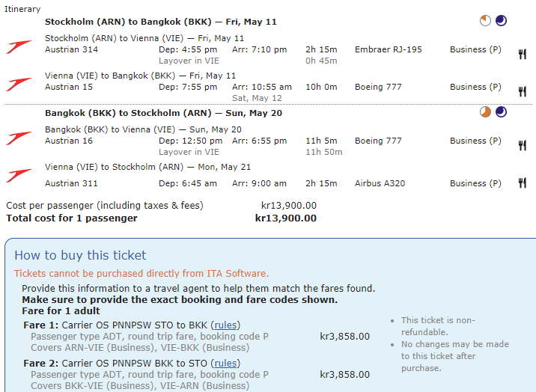
Task: Click the orange clock icon for Stockholm to Bangkok
Action: pos(486,21)
